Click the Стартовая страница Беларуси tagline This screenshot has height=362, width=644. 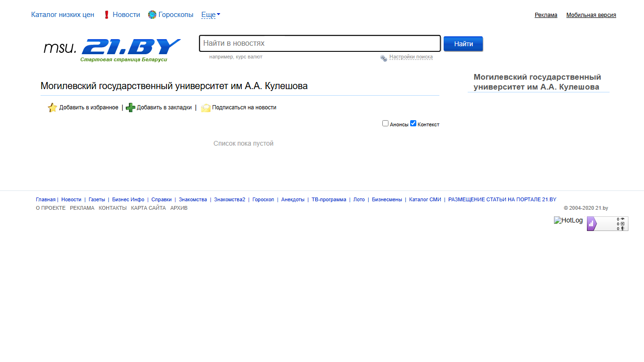pyautogui.click(x=124, y=59)
